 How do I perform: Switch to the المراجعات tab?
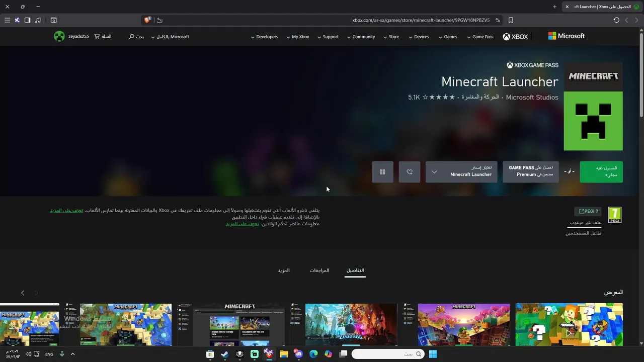coord(319,270)
